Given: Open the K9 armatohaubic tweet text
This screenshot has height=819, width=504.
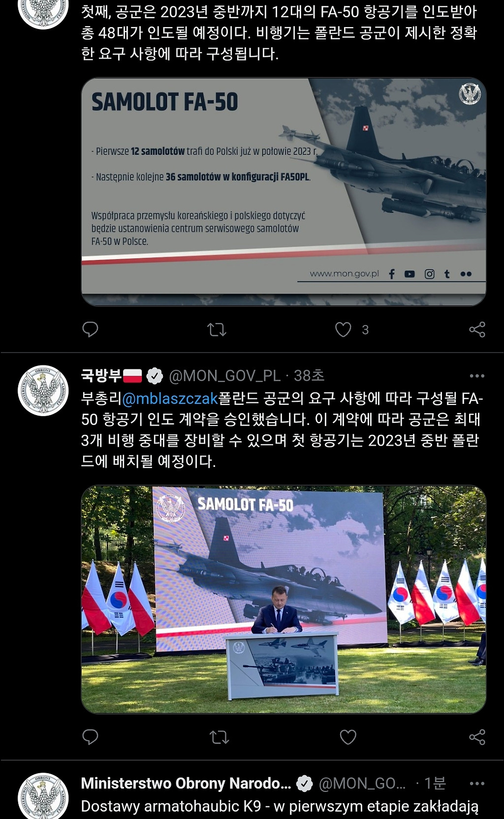Looking at the screenshot, I should [x=280, y=806].
